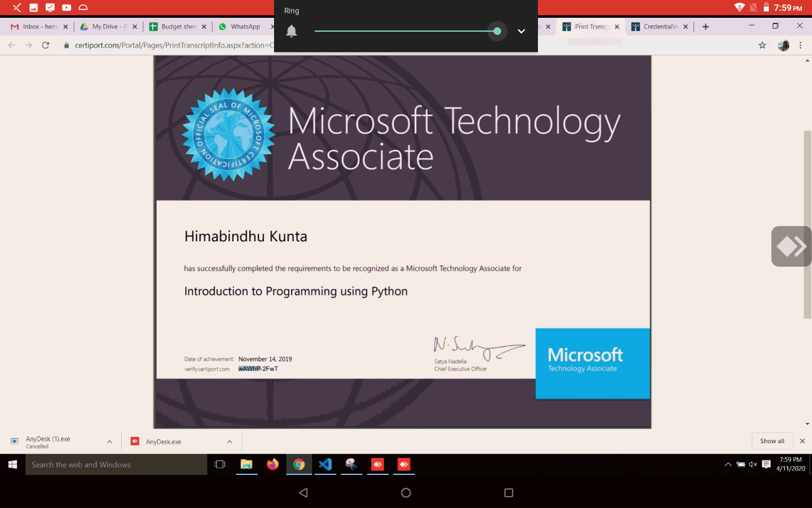
Task: Open the Chrome profile avatar
Action: tap(783, 45)
